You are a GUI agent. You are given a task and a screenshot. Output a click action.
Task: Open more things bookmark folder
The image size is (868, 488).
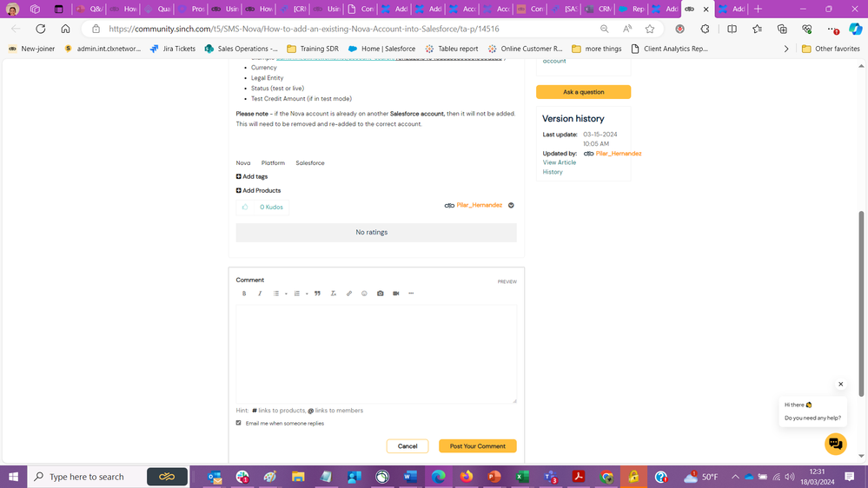click(x=596, y=49)
